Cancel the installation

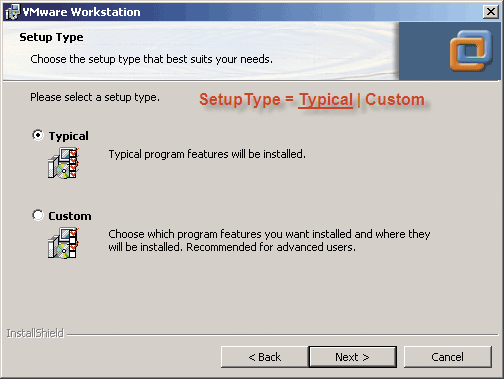pos(447,357)
